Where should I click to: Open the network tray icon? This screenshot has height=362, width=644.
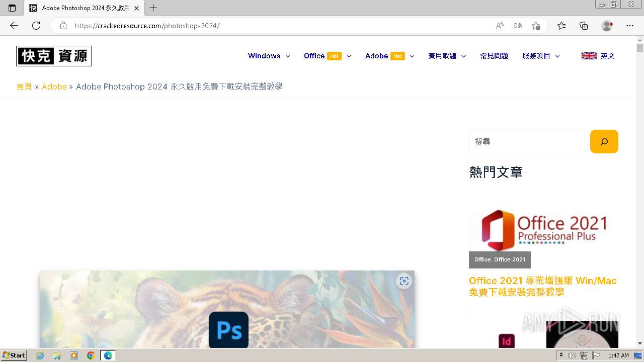(x=584, y=355)
